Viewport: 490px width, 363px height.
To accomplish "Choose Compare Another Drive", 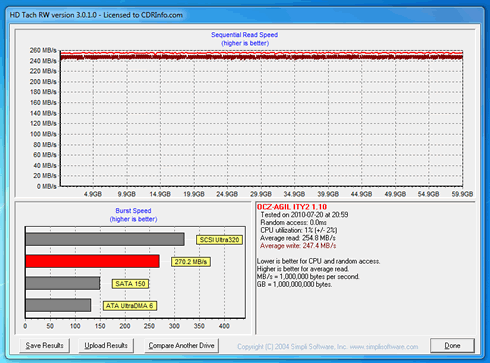I will point(181,346).
